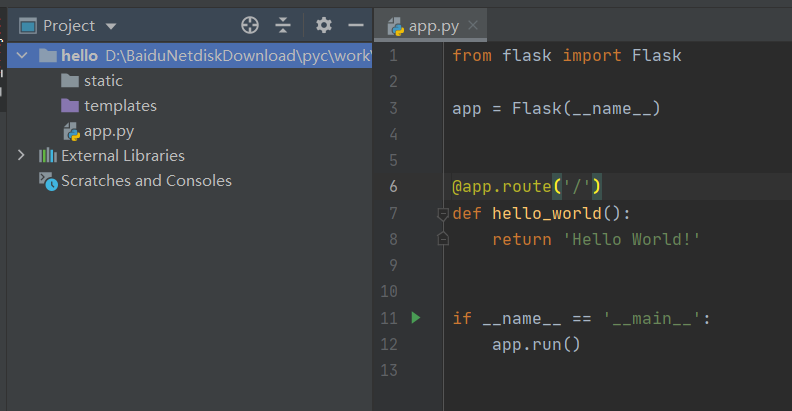Select the static folder

(103, 81)
